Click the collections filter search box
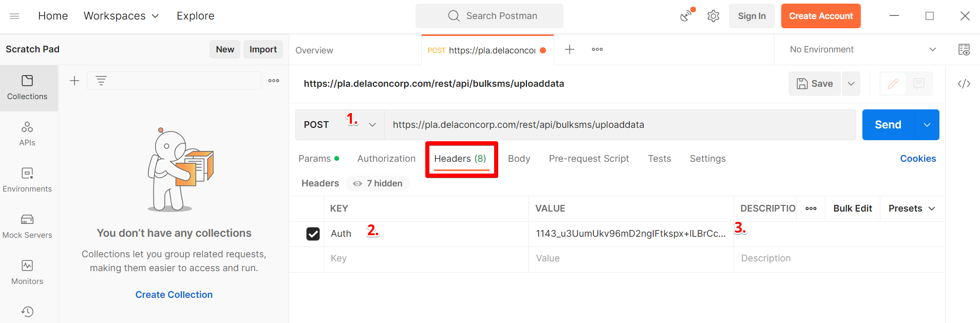This screenshot has height=323, width=980. tap(174, 81)
